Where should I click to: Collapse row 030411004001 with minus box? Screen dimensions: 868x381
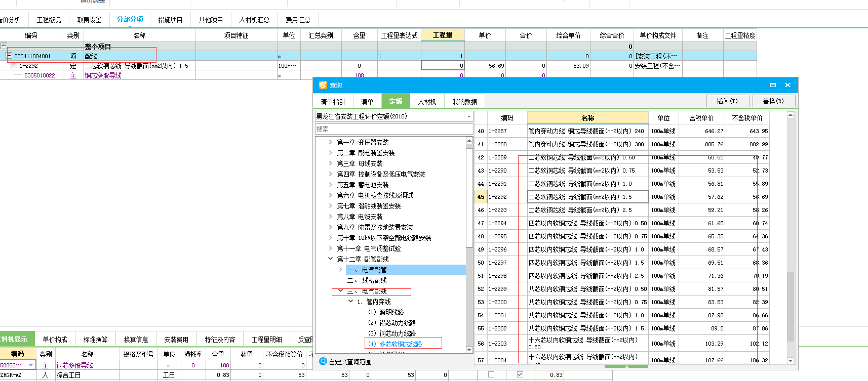pyautogui.click(x=9, y=56)
